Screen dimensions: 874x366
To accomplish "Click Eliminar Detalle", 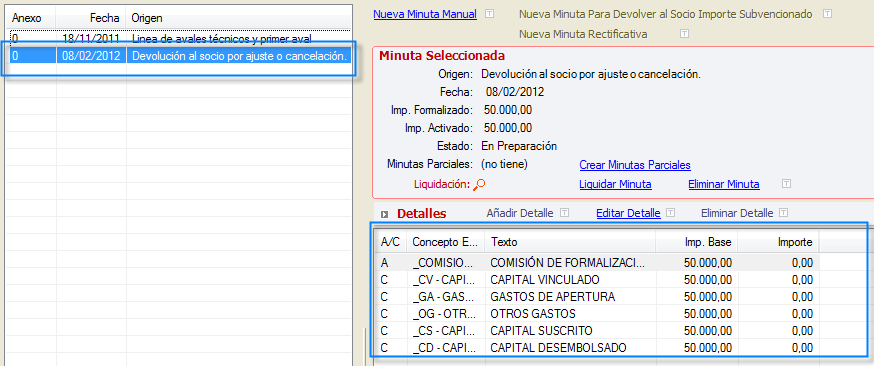I will pyautogui.click(x=737, y=213).
